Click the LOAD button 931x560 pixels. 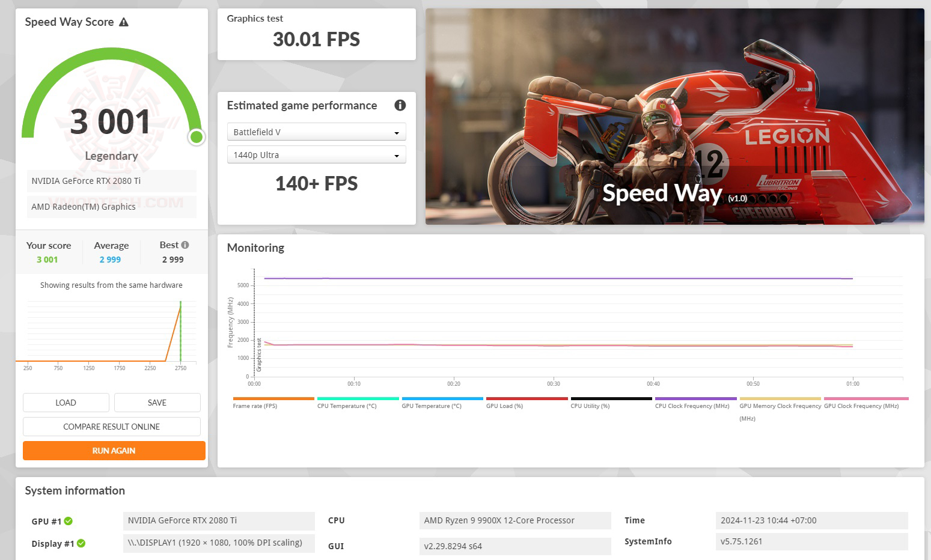66,403
